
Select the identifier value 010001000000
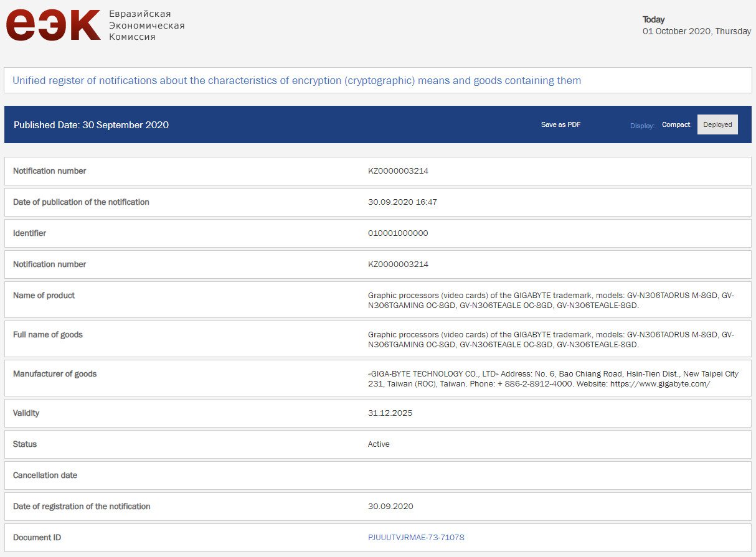point(398,233)
